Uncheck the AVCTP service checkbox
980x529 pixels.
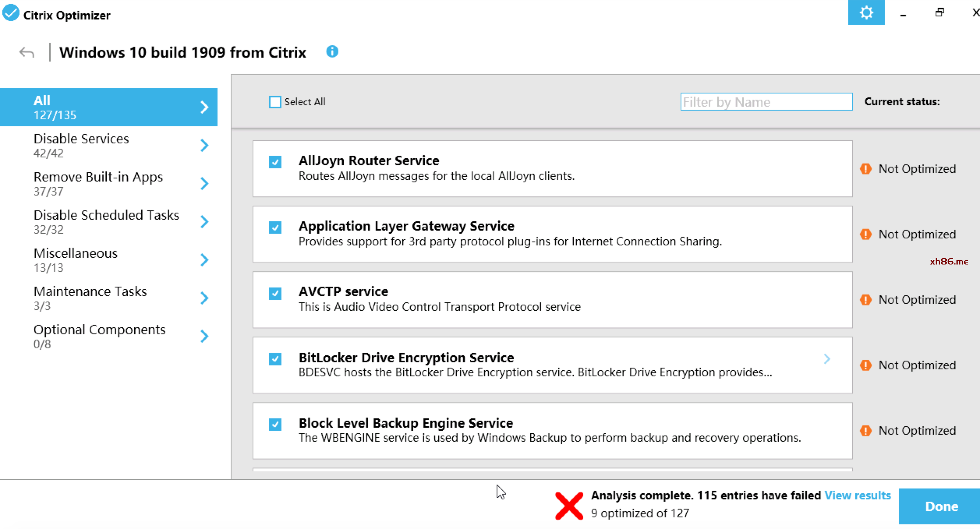[x=275, y=293]
